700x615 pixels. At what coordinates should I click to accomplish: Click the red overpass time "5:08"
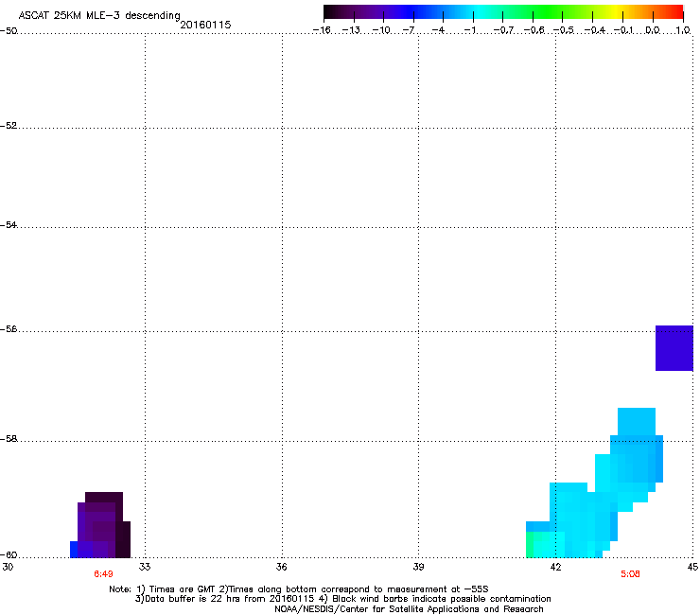630,574
